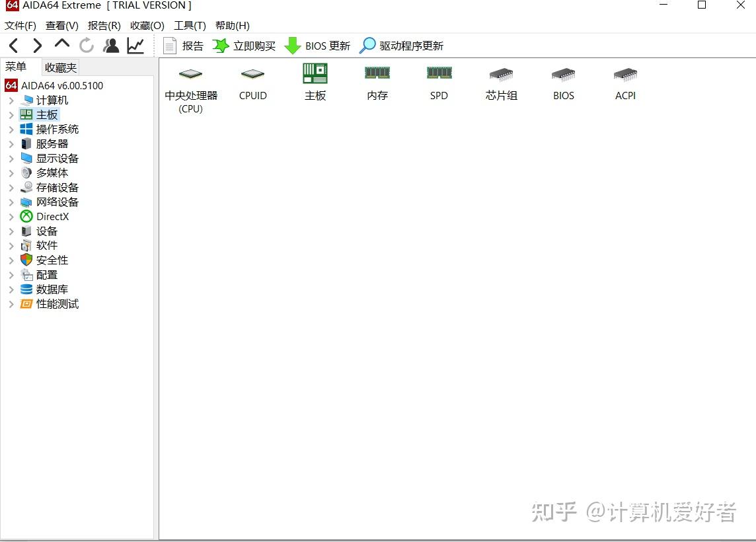Select 显示设备 in the tree
The height and width of the screenshot is (542, 756).
[x=49, y=158]
